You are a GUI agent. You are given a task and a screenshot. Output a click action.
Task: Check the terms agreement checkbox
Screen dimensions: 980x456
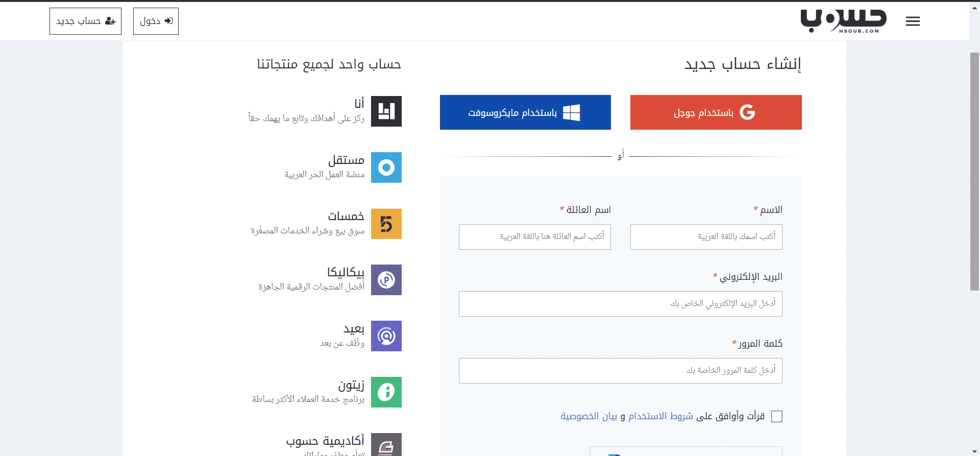click(777, 417)
